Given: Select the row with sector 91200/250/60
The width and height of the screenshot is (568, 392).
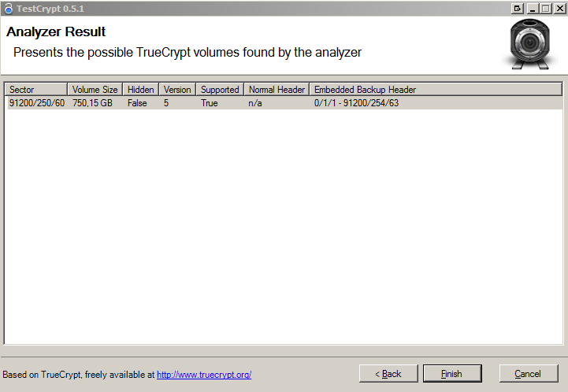Looking at the screenshot, I should [x=284, y=103].
